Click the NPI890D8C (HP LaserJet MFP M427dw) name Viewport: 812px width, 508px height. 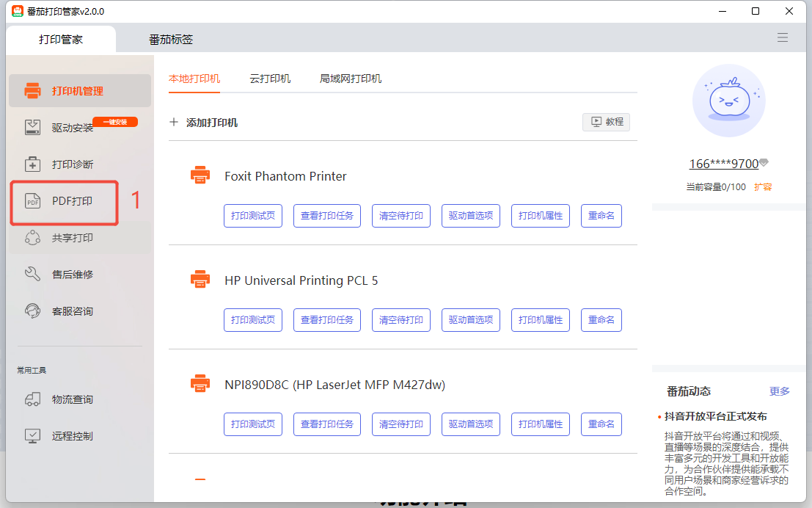click(x=335, y=385)
